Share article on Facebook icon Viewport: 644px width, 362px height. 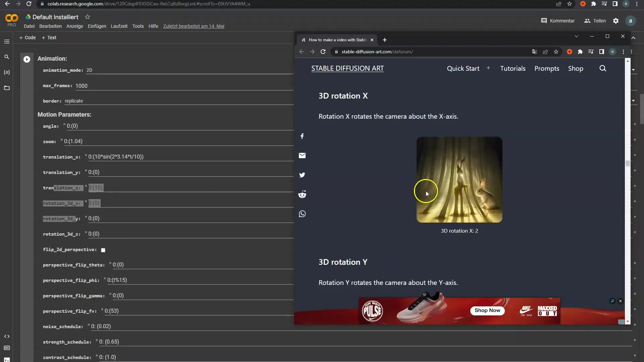click(302, 136)
